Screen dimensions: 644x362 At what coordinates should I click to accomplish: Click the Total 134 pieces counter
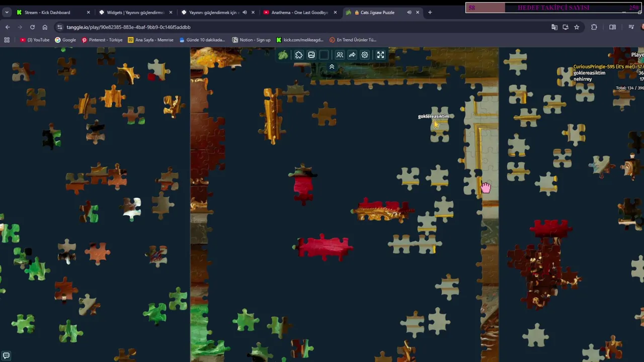(629, 88)
